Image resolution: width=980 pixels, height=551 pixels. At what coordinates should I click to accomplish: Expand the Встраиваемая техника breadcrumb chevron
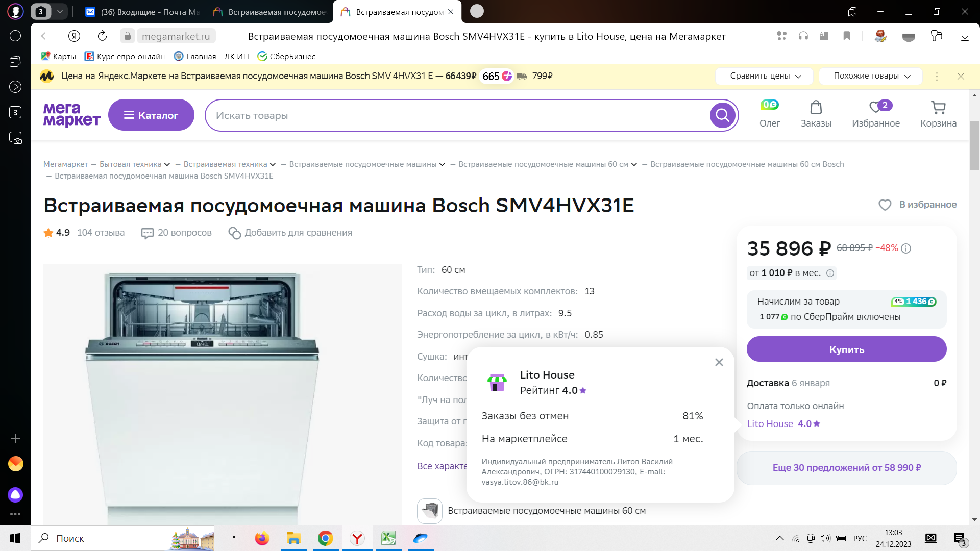pyautogui.click(x=273, y=164)
